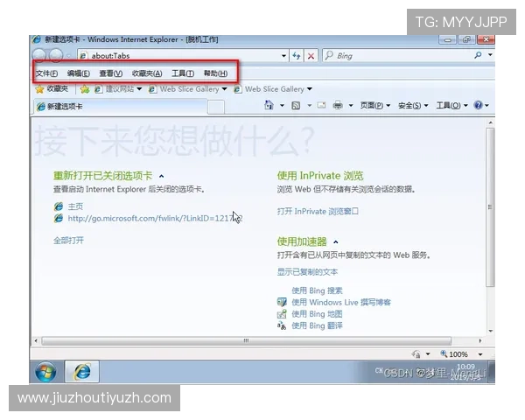Click the Home page icon
Viewport: 525px width, 420px height.
[269, 105]
